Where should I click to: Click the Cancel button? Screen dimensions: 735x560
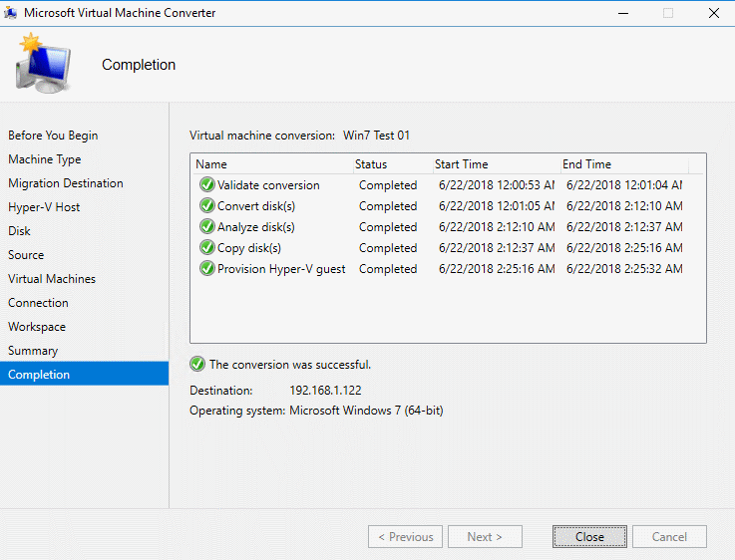pos(669,537)
